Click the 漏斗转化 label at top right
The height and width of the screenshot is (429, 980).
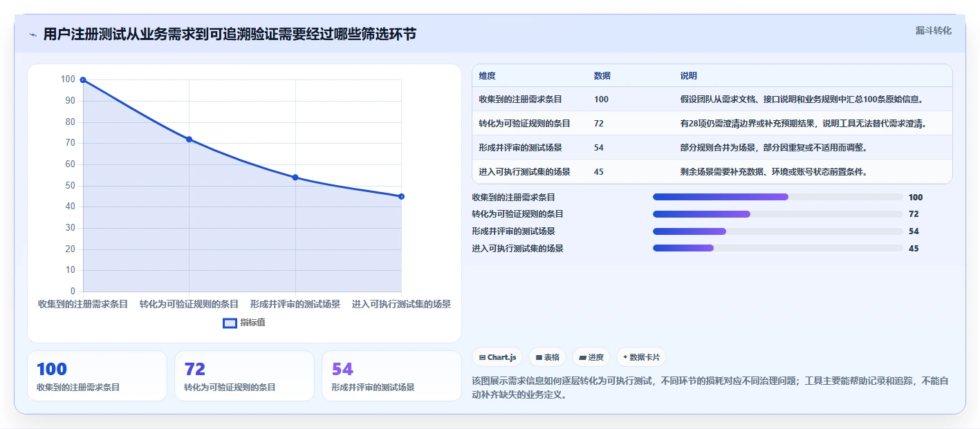click(933, 30)
